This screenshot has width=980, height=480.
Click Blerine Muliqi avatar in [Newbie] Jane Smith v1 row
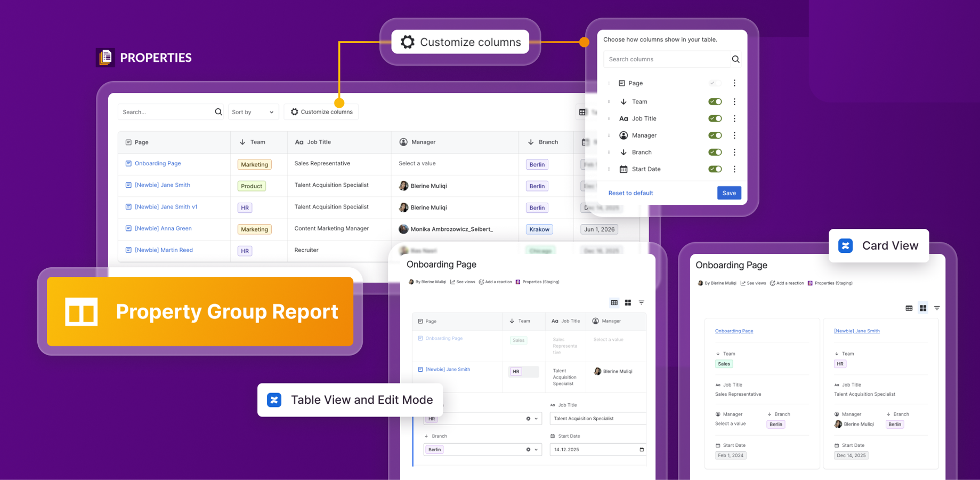(403, 207)
